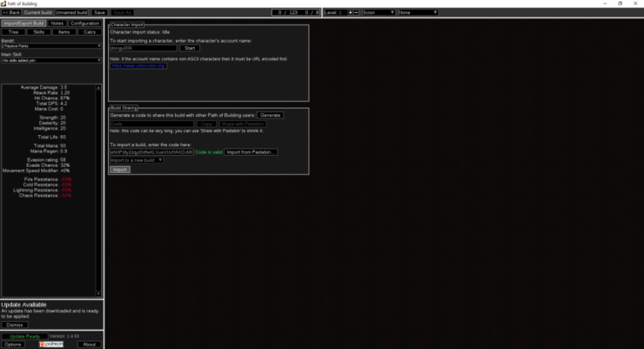
Task: Open the Notes tab
Action: tap(57, 23)
